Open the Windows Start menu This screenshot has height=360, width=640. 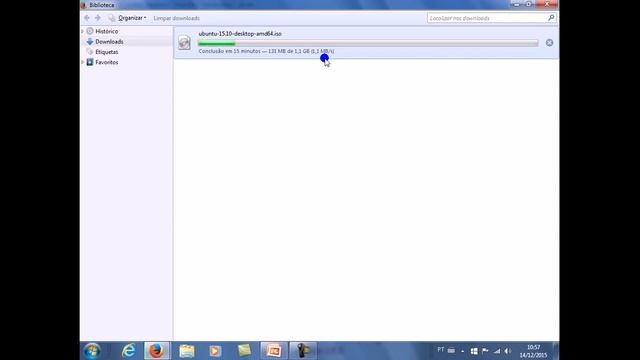(92, 351)
